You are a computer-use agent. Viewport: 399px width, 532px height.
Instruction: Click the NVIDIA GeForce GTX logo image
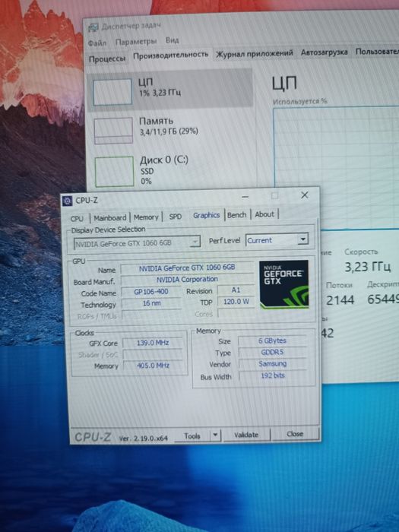click(284, 284)
